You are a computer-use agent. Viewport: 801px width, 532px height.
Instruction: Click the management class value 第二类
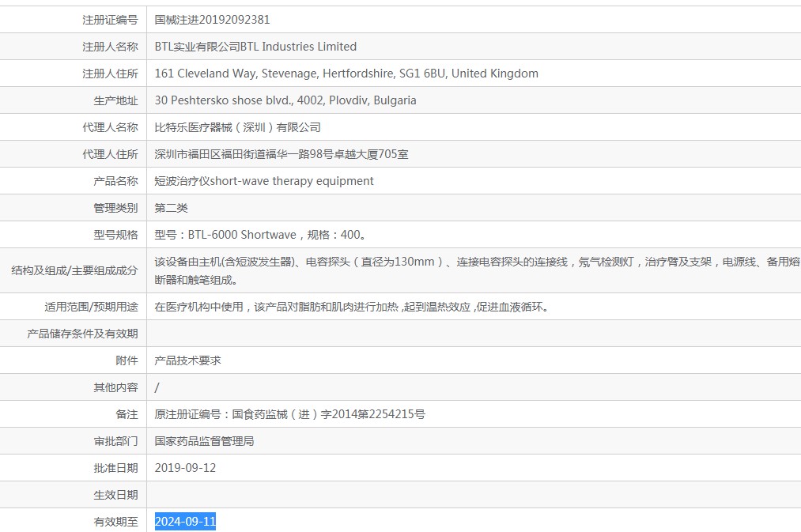[x=171, y=209]
